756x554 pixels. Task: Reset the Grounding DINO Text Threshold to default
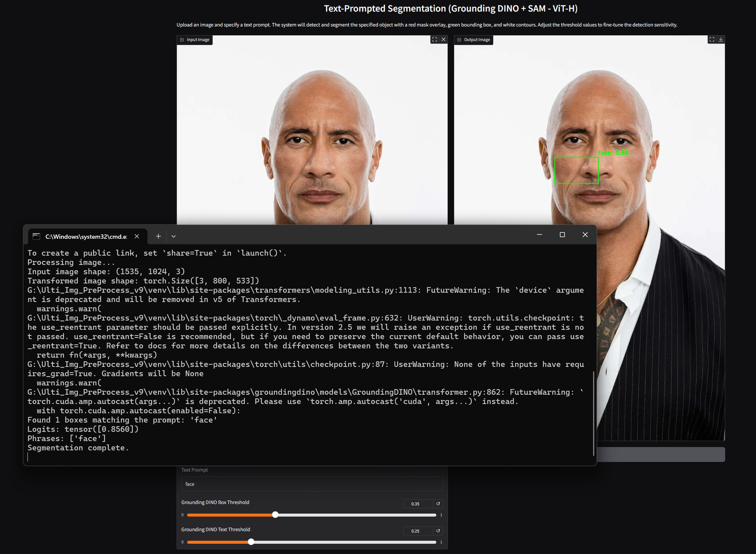(438, 531)
